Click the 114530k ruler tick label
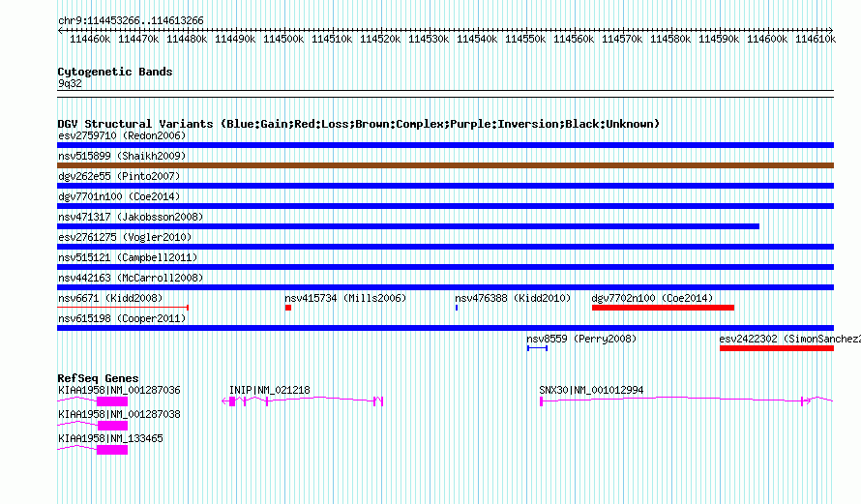Image resolution: width=861 pixels, height=504 pixels. pos(429,39)
